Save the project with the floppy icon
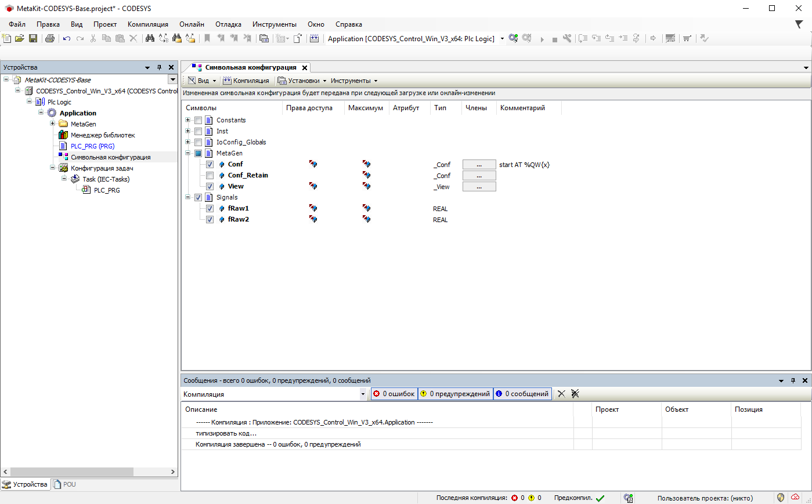The height and width of the screenshot is (504, 812). tap(33, 38)
